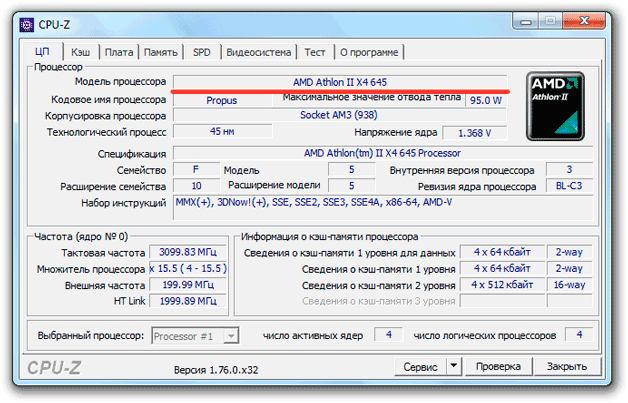The image size is (628, 403).
Task: Switch to the Кэш tab
Action: [81, 52]
